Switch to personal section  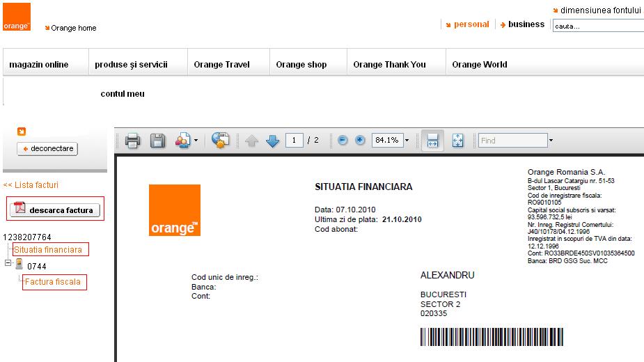coord(471,24)
